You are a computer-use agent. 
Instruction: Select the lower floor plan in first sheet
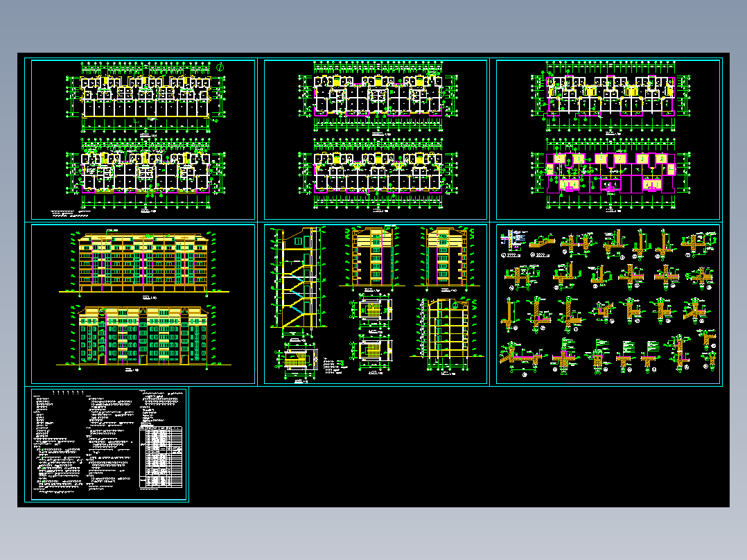[146, 174]
